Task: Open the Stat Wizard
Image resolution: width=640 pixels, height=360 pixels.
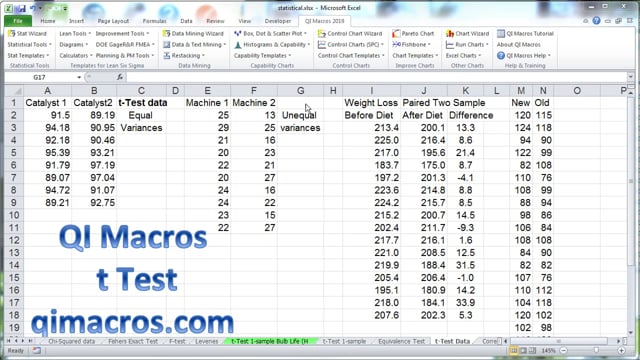Action: (27, 33)
